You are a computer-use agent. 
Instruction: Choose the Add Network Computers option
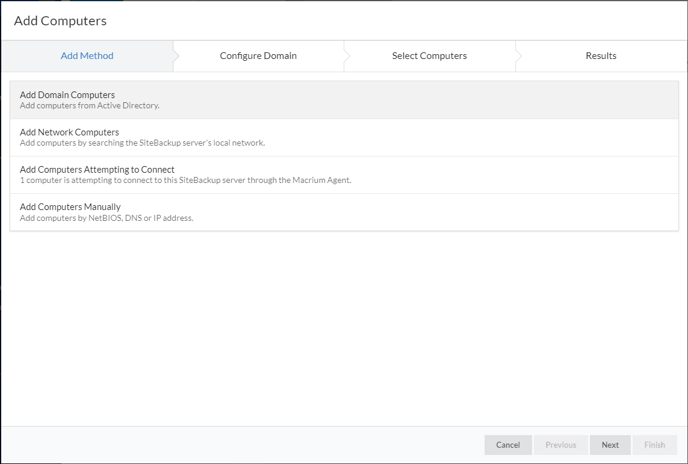(x=344, y=137)
